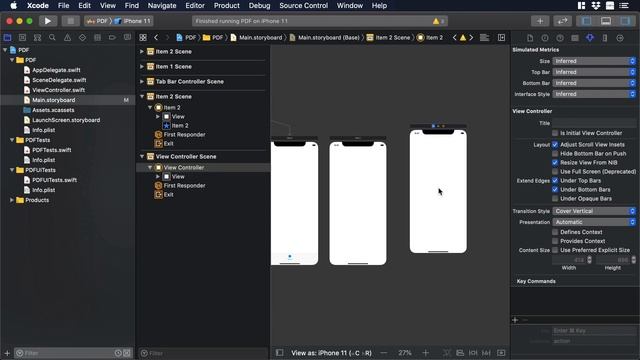Open the Debug navigator
Viewport: 640px width, 360px height.
[x=97, y=38]
